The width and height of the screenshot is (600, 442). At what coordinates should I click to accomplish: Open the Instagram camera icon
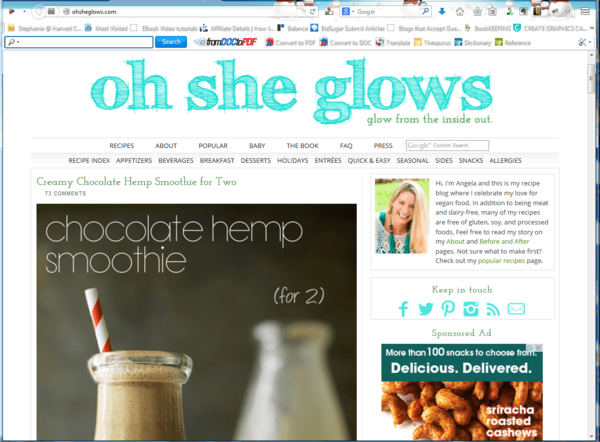(471, 309)
